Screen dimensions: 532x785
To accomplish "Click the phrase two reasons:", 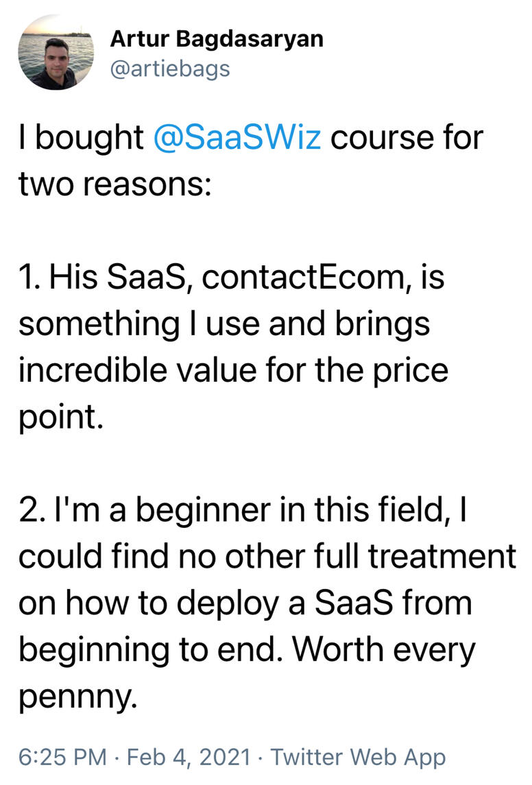I will [114, 185].
